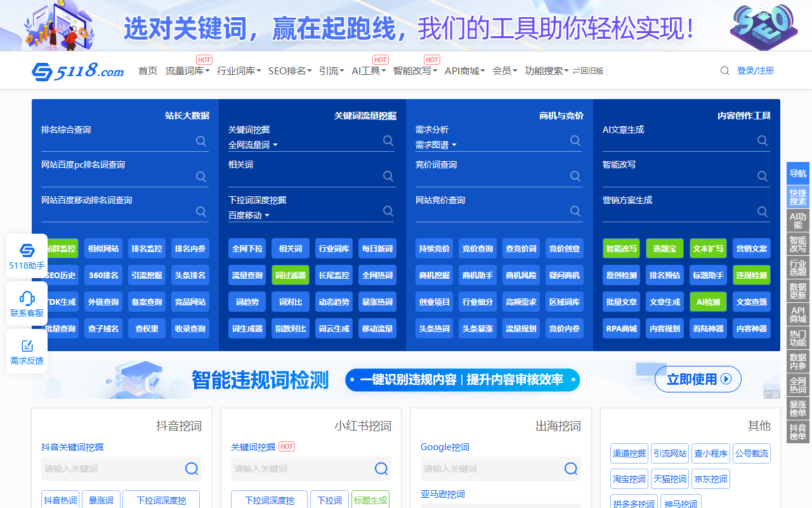Click the 持续竞价 button

click(435, 249)
